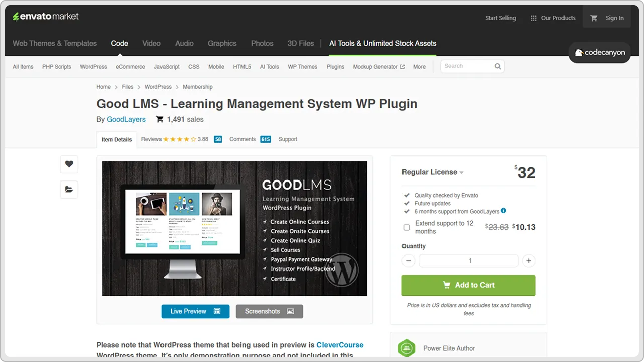Increase quantity with plus button
Viewport: 644px width, 362px height.
pos(529,261)
